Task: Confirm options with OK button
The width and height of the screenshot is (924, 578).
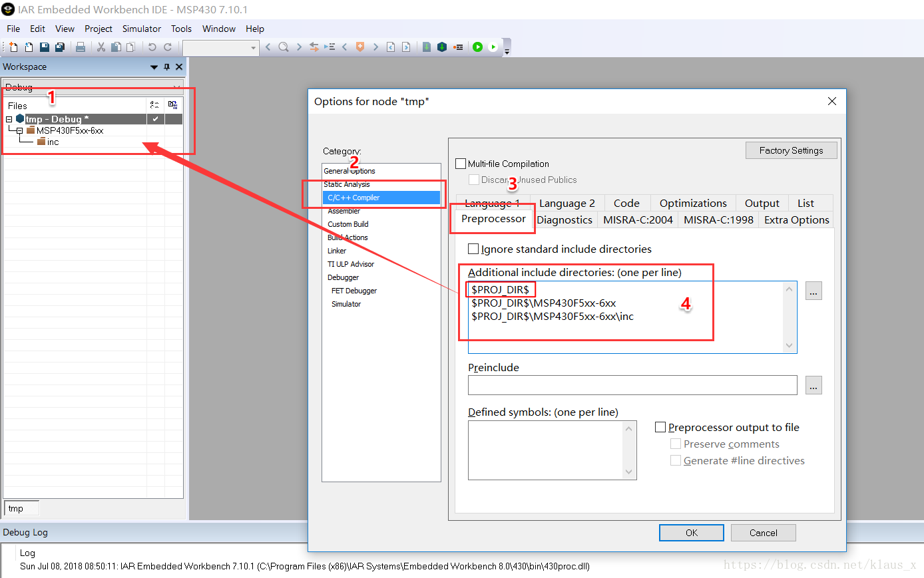Action: (692, 533)
